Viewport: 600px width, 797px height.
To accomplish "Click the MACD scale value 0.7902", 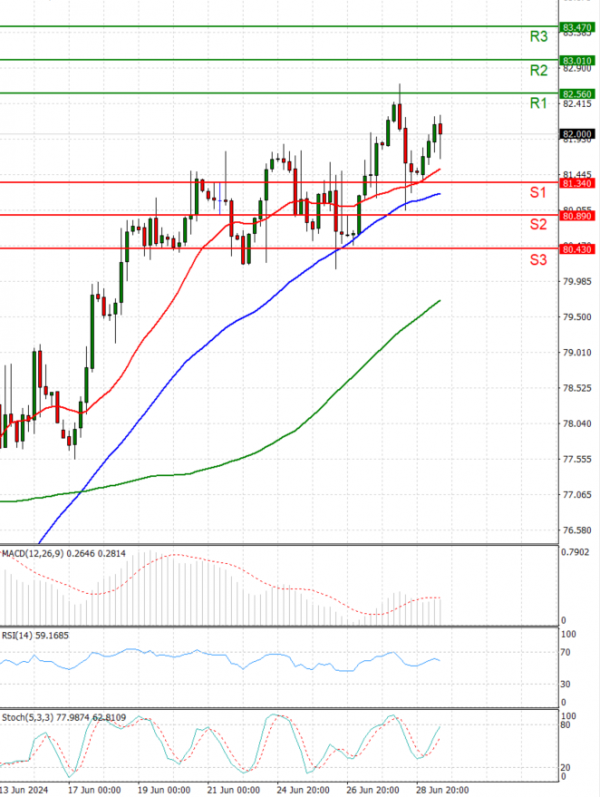I will [575, 552].
